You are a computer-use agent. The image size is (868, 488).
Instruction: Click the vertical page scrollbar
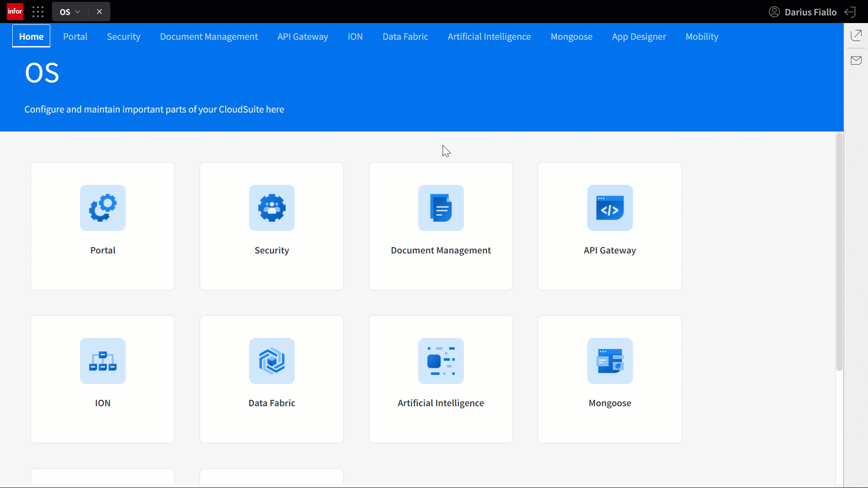[x=840, y=252]
